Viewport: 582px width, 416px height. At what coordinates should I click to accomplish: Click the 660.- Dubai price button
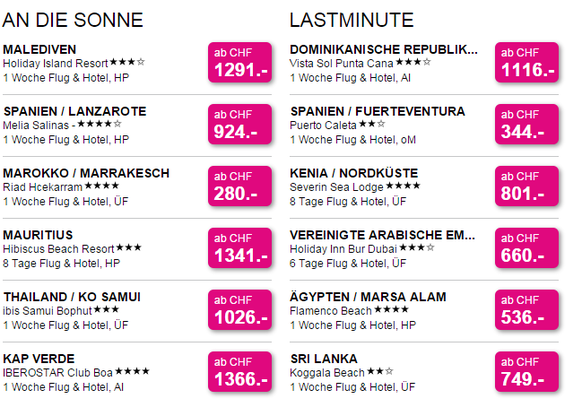click(x=527, y=248)
